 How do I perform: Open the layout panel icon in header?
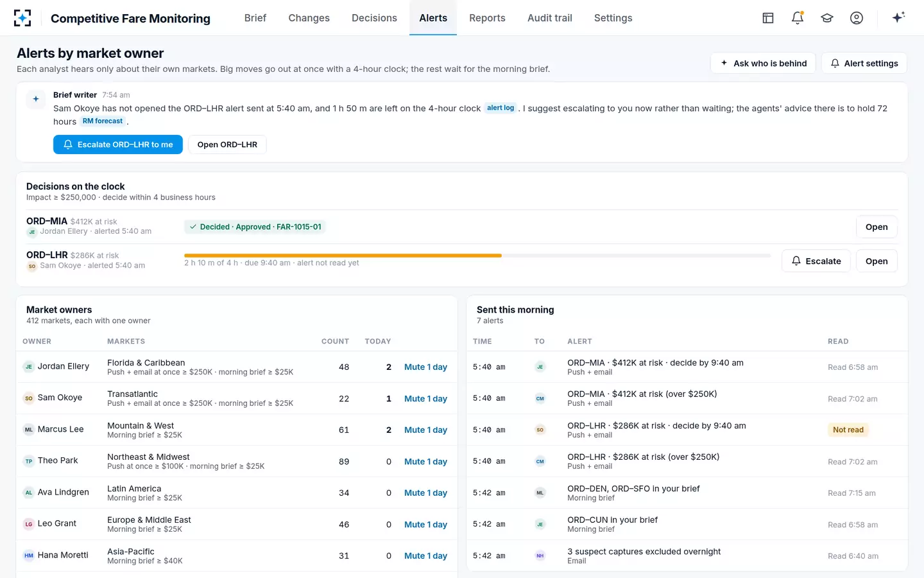click(768, 18)
